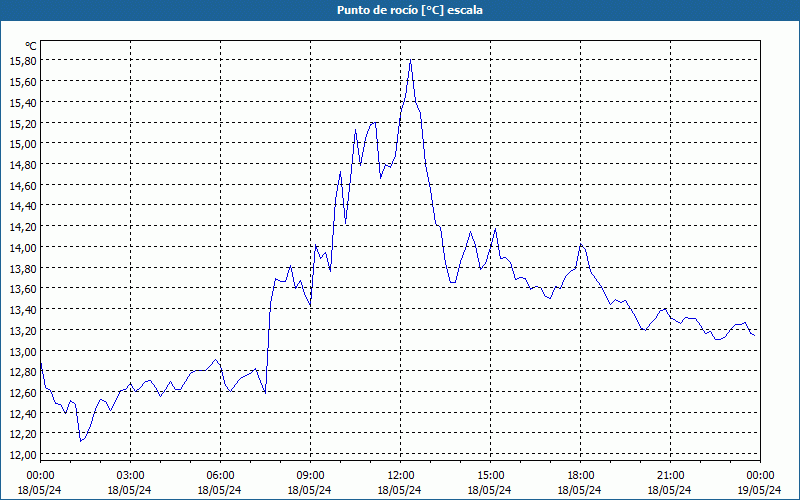Image resolution: width=800 pixels, height=500 pixels.
Task: Click the 18/05/24 date under 03:00
Action: click(130, 490)
